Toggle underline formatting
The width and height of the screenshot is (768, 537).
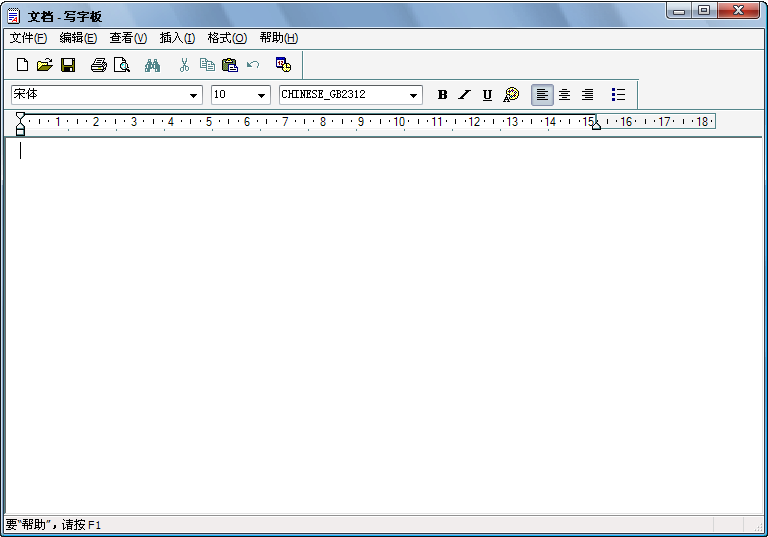point(487,95)
